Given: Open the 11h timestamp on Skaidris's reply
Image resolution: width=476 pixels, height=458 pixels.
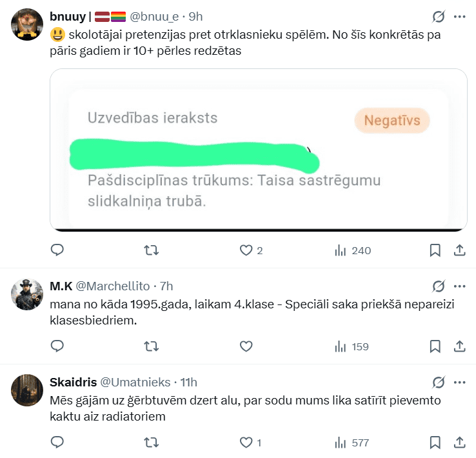Looking at the screenshot, I should 189,382.
